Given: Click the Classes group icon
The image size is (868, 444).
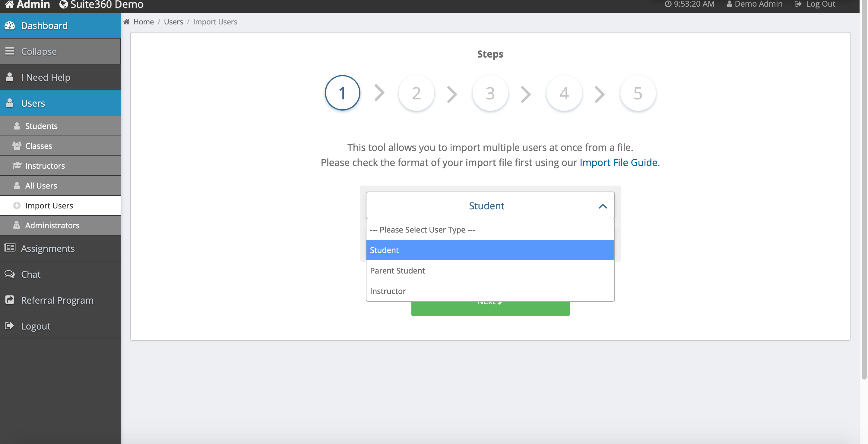Looking at the screenshot, I should click(17, 146).
